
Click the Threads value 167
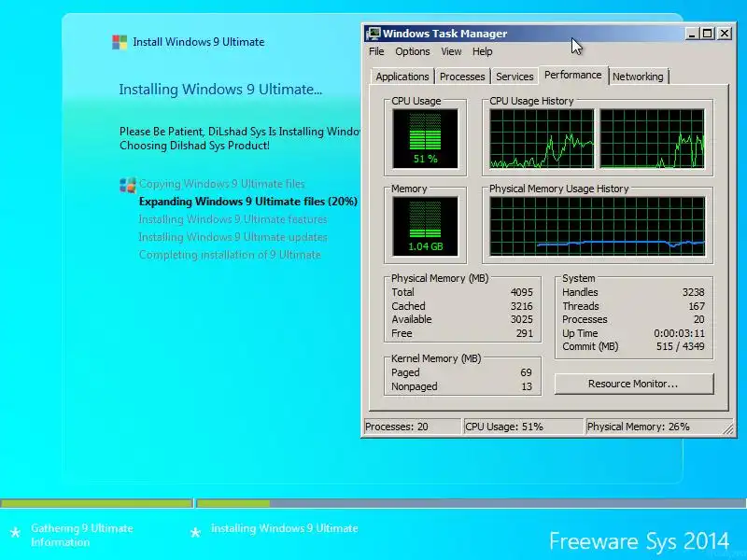coord(697,306)
